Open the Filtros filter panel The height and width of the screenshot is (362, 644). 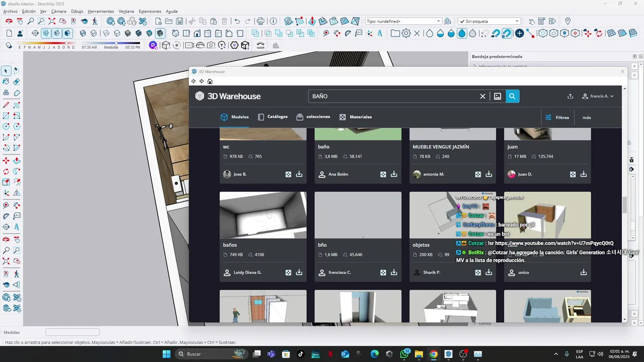click(557, 117)
